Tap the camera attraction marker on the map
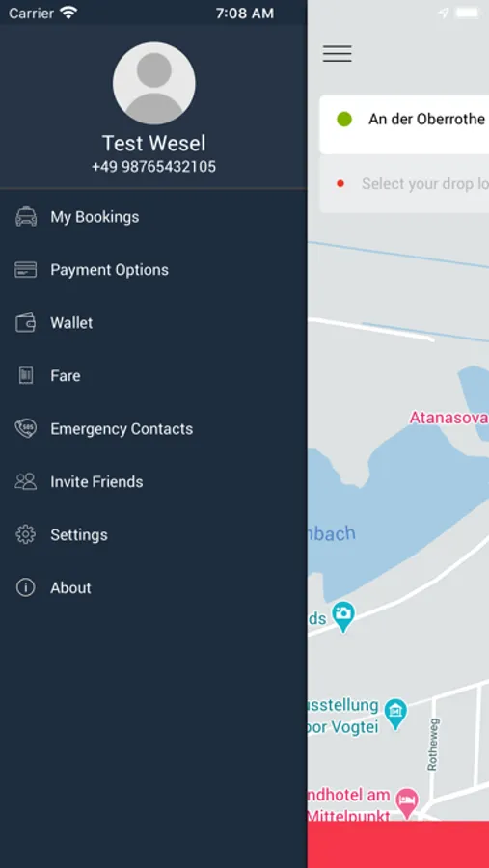The height and width of the screenshot is (868, 489). click(x=343, y=616)
